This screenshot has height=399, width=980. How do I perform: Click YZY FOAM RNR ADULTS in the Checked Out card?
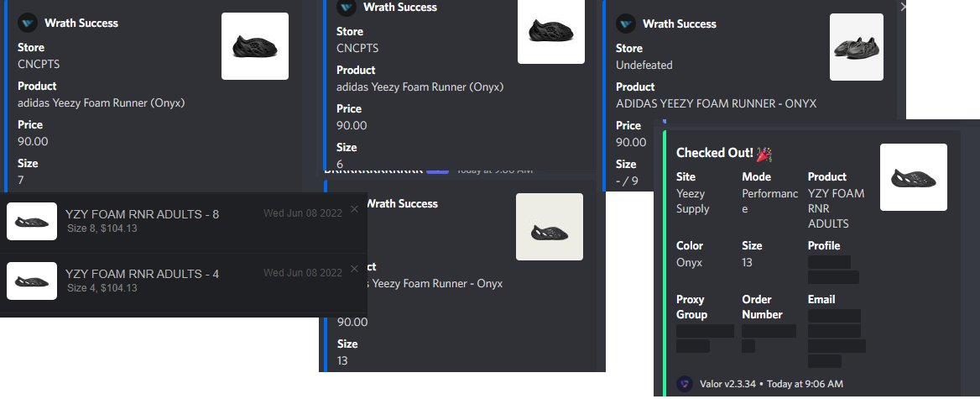837,209
